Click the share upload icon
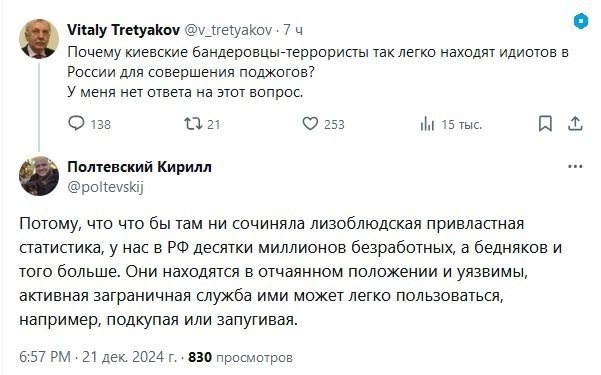Image resolution: width=601 pixels, height=375 pixels. point(575,123)
